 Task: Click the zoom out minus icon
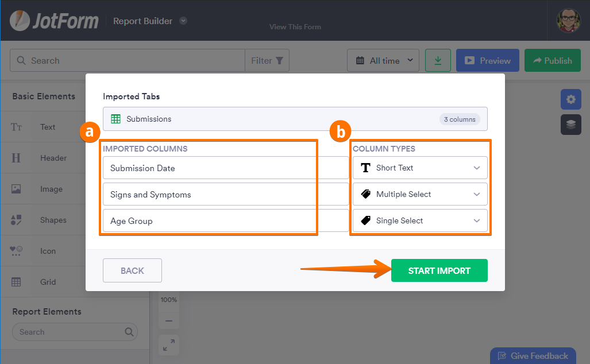169,321
